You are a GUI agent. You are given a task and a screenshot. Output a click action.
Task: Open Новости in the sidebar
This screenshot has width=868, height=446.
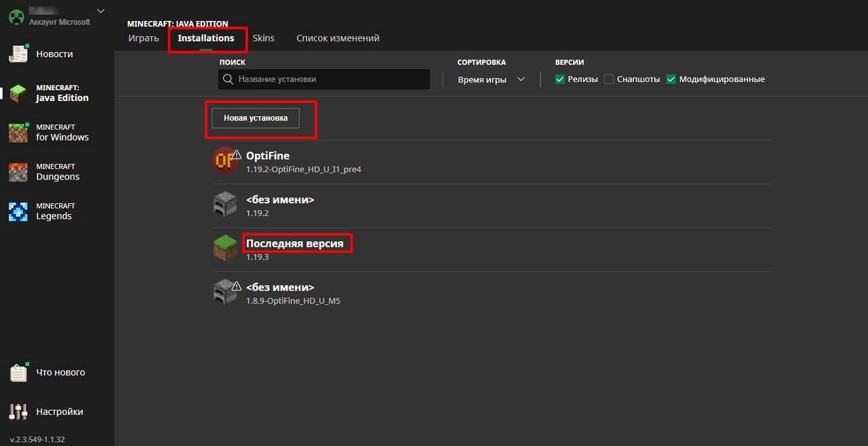click(54, 54)
